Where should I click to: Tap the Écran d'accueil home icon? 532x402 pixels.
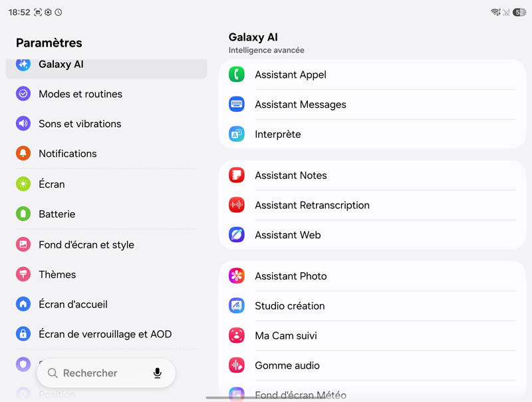tap(23, 304)
